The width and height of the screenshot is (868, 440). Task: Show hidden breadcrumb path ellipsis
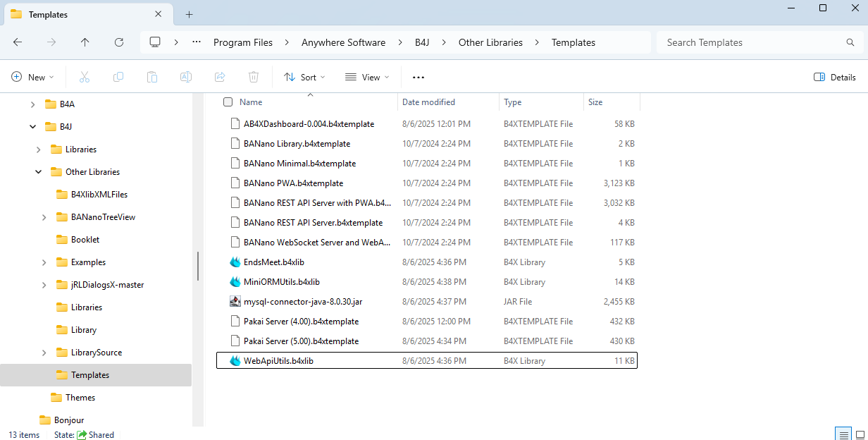pyautogui.click(x=197, y=42)
